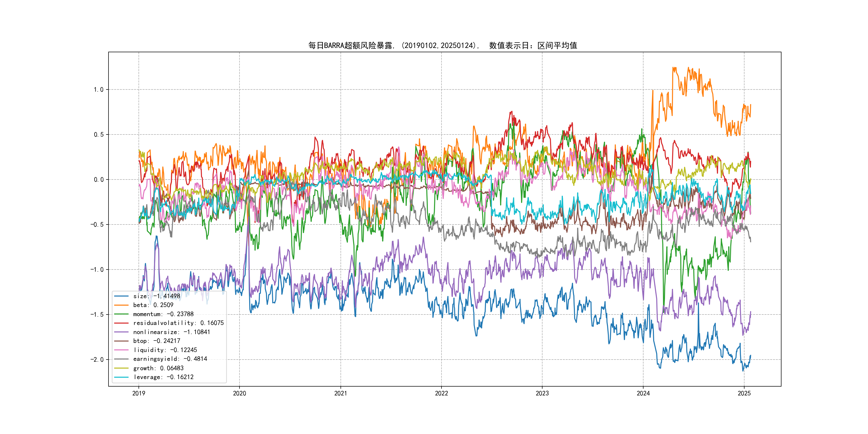Click the 2022 x-axis tick label

click(x=442, y=393)
